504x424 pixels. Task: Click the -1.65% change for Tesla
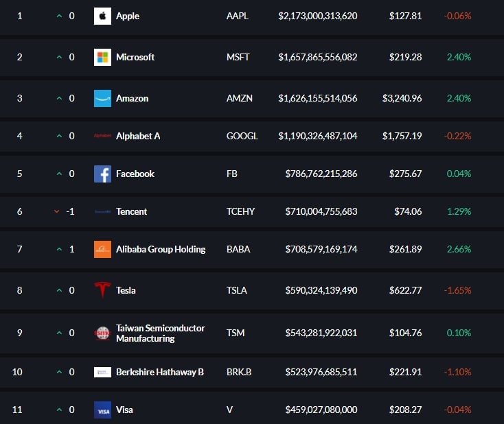pos(457,290)
